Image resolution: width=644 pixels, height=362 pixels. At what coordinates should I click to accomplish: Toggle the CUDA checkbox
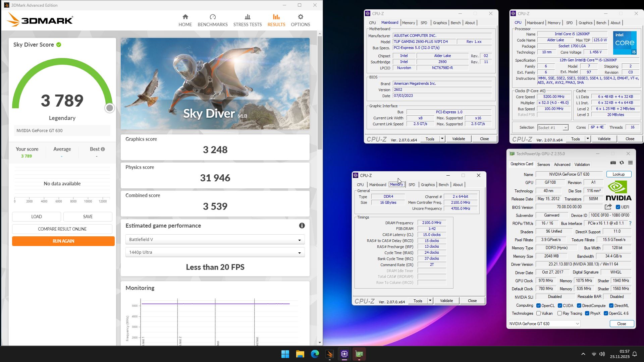pyautogui.click(x=560, y=306)
